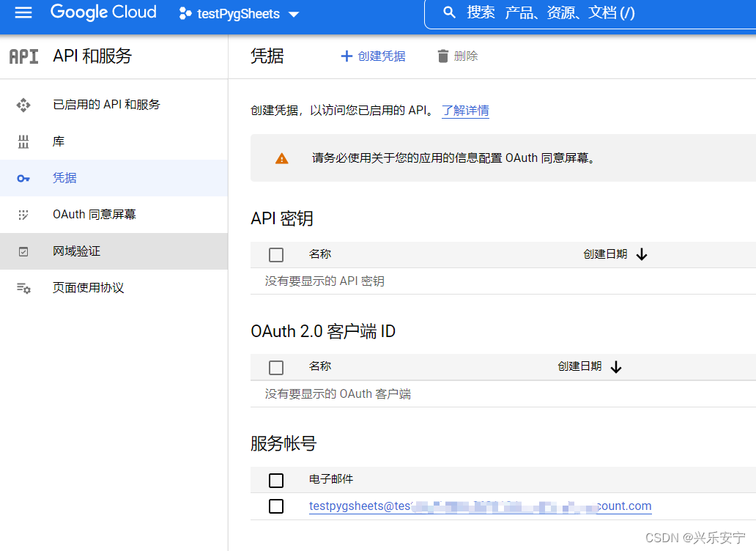Focus the 搜索 产品、资源、文档 search field
This screenshot has height=551, width=756.
pyautogui.click(x=590, y=13)
